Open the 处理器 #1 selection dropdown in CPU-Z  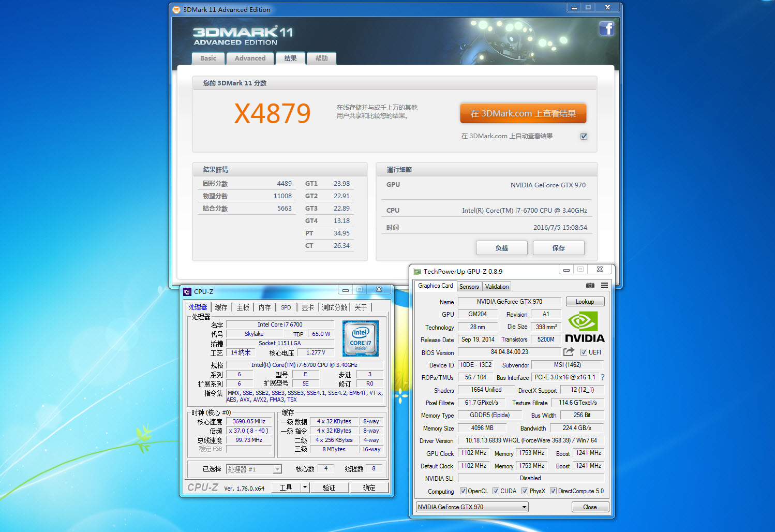point(254,469)
